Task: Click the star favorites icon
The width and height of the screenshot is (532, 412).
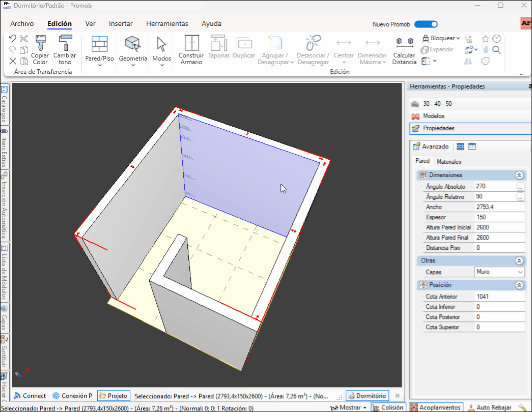Action: click(x=485, y=39)
